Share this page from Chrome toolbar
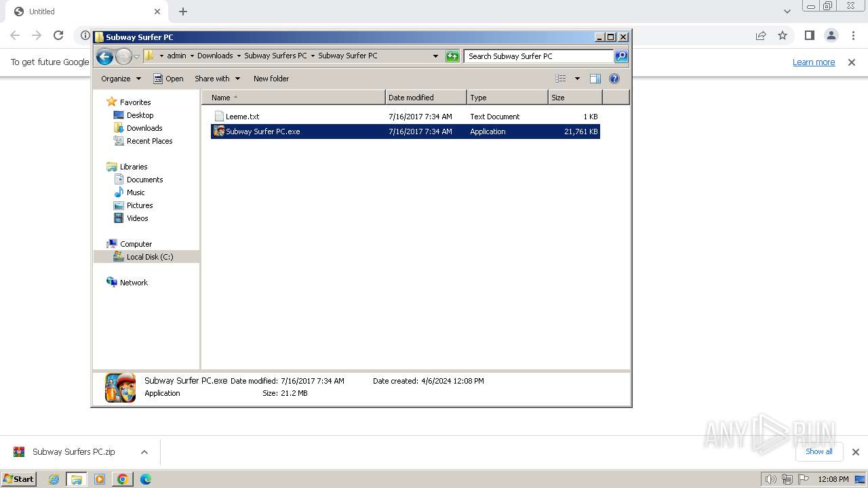 click(x=761, y=35)
